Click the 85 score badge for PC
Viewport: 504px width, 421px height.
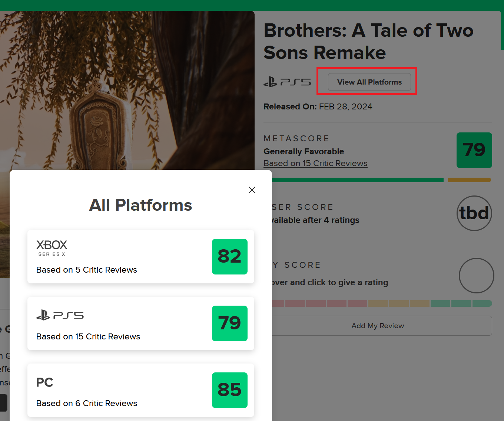(x=230, y=390)
